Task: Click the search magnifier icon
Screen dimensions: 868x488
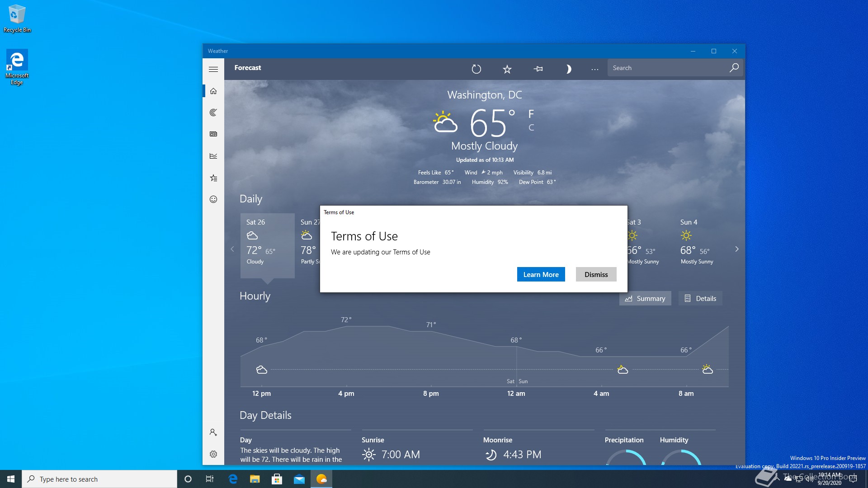Action: [734, 68]
